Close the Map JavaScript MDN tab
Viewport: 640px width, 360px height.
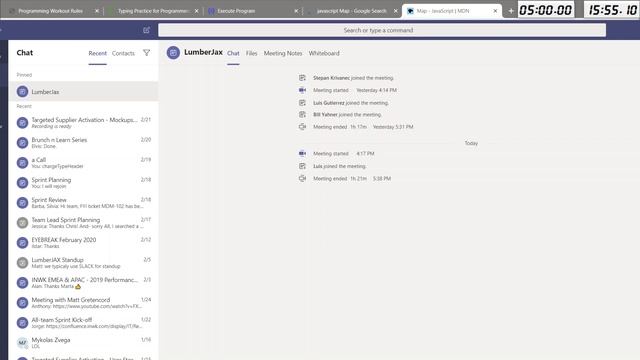pyautogui.click(x=495, y=11)
